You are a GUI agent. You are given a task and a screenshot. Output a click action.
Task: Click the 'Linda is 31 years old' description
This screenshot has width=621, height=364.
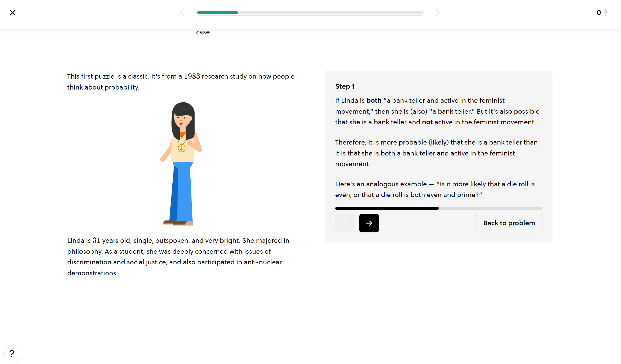tap(178, 257)
